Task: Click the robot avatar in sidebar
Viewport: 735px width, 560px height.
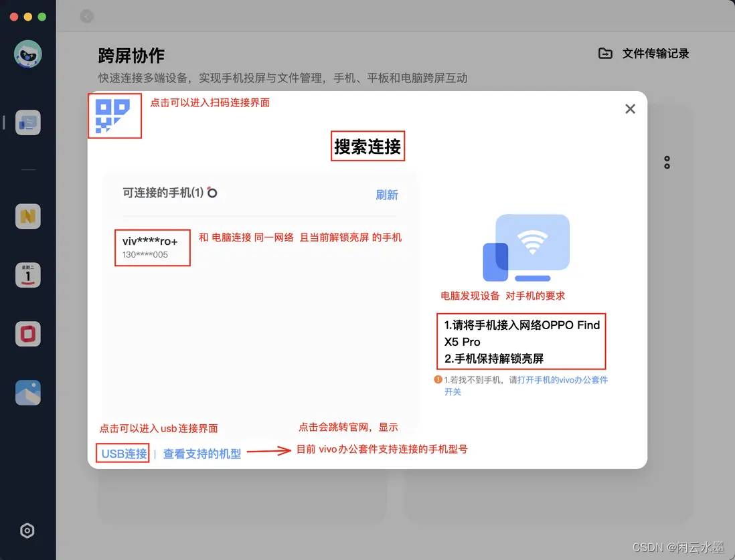Action: pos(27,54)
